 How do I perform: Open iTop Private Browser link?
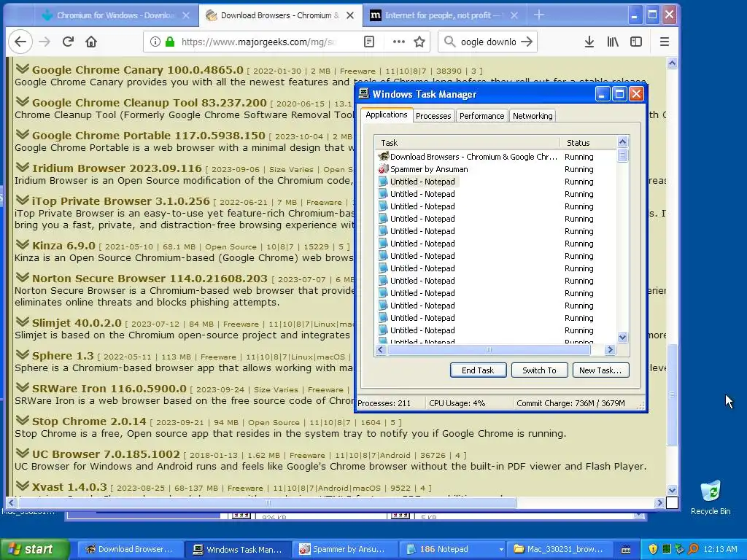[x=120, y=201]
